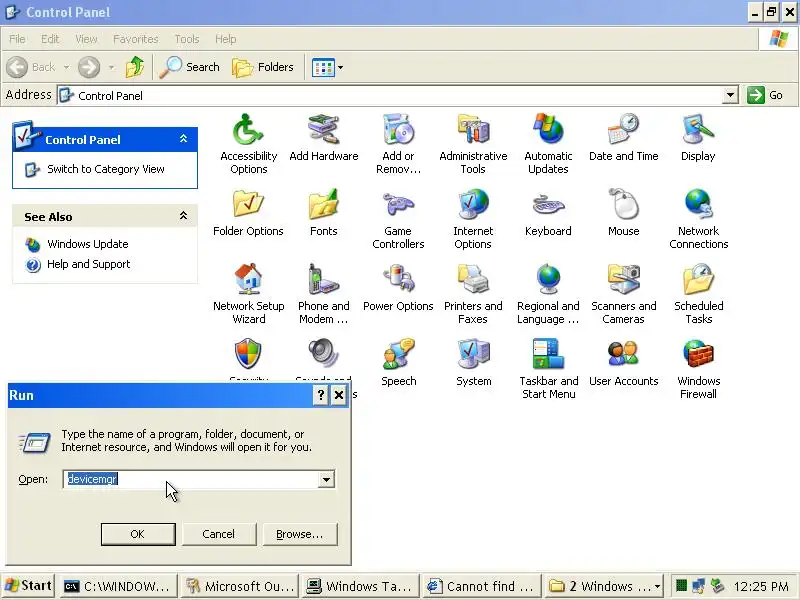Click Search in the toolbar
Screen dimensions: 800x600
[189, 67]
